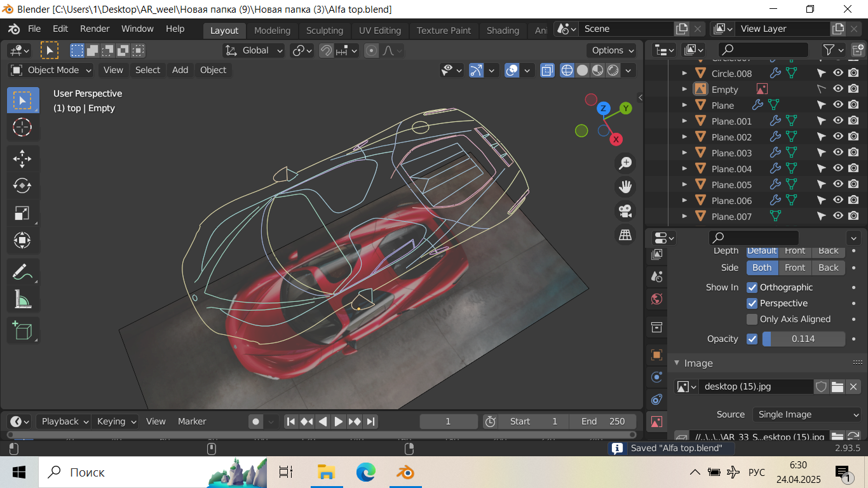Click the End frame field
This screenshot has height=488, width=868.
click(602, 421)
